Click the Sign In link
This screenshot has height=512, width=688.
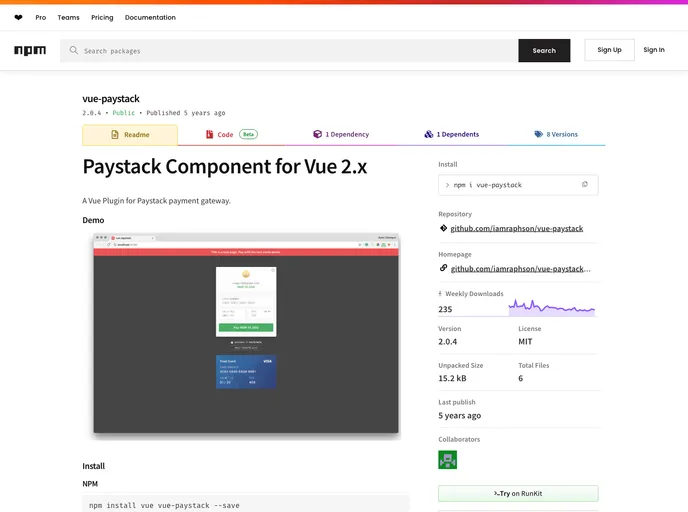(654, 50)
